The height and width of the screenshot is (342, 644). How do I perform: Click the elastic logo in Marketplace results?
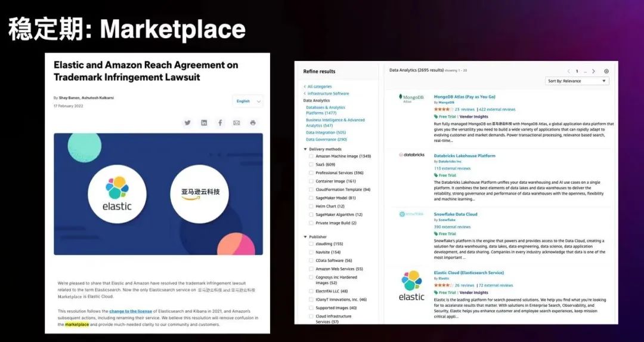click(x=411, y=285)
